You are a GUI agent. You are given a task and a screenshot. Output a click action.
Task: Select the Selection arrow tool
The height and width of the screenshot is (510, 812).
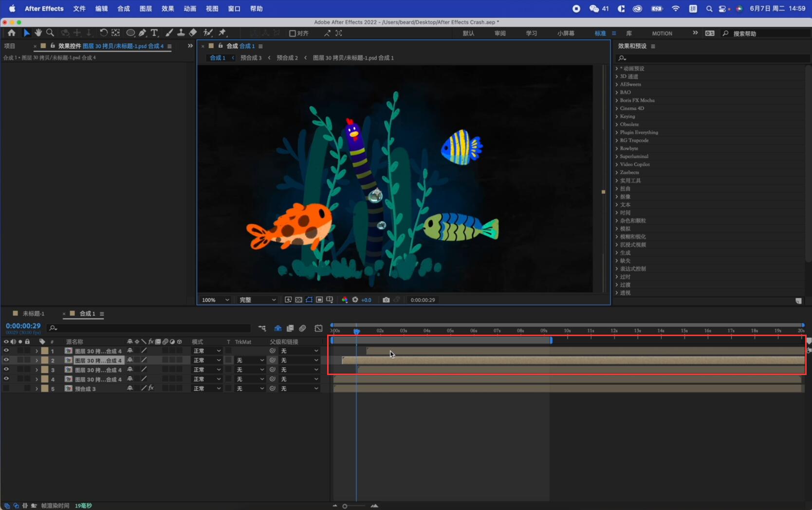(26, 33)
